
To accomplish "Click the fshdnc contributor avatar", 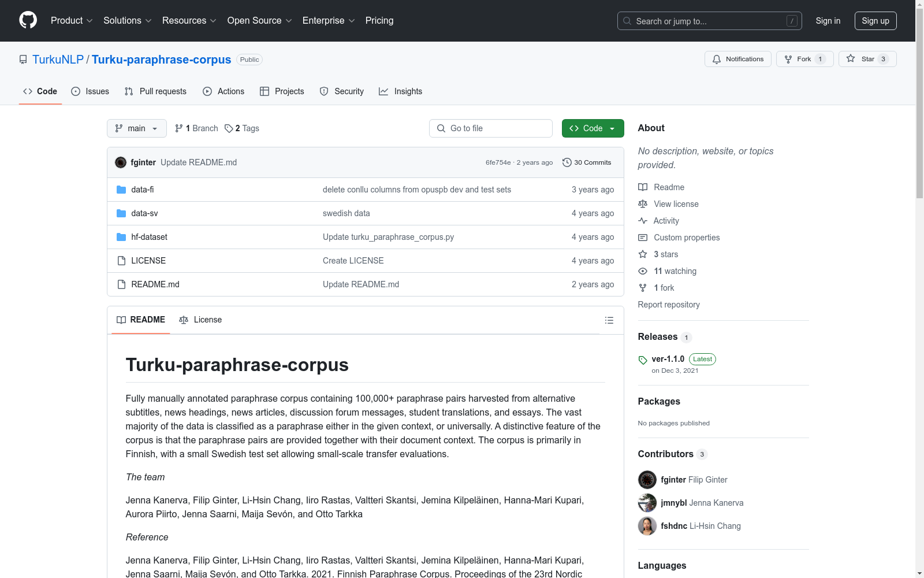I will pos(647,526).
